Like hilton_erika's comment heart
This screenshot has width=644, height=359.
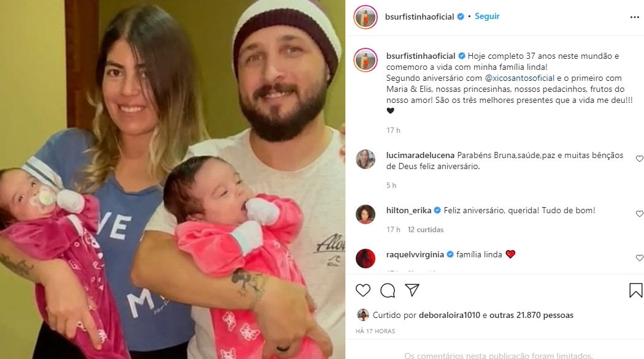640,214
